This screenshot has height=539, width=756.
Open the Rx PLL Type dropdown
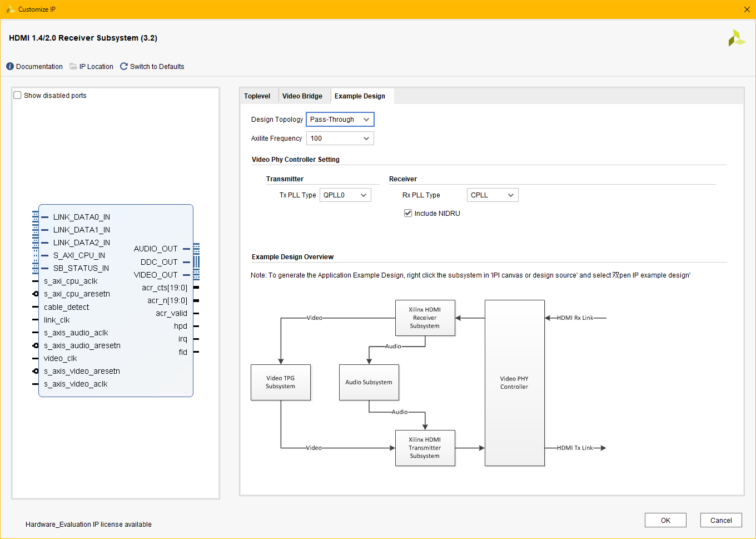(493, 195)
